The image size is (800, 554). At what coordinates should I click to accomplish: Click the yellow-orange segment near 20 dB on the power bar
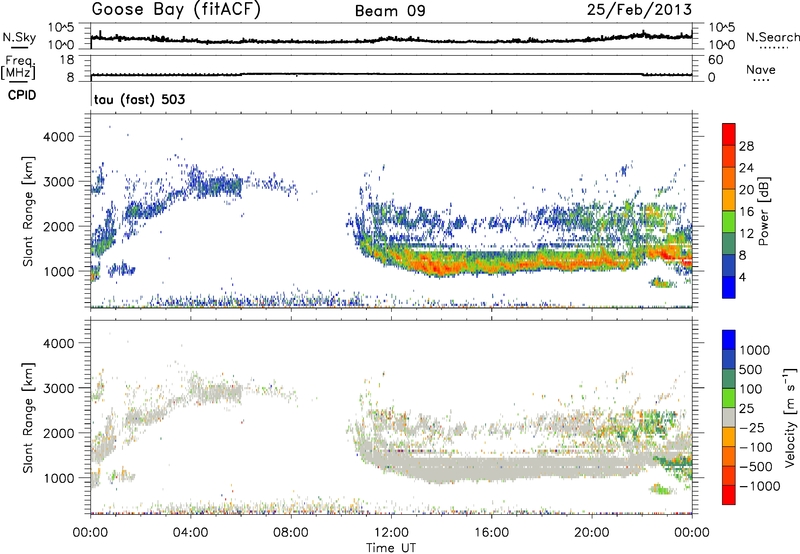(729, 199)
